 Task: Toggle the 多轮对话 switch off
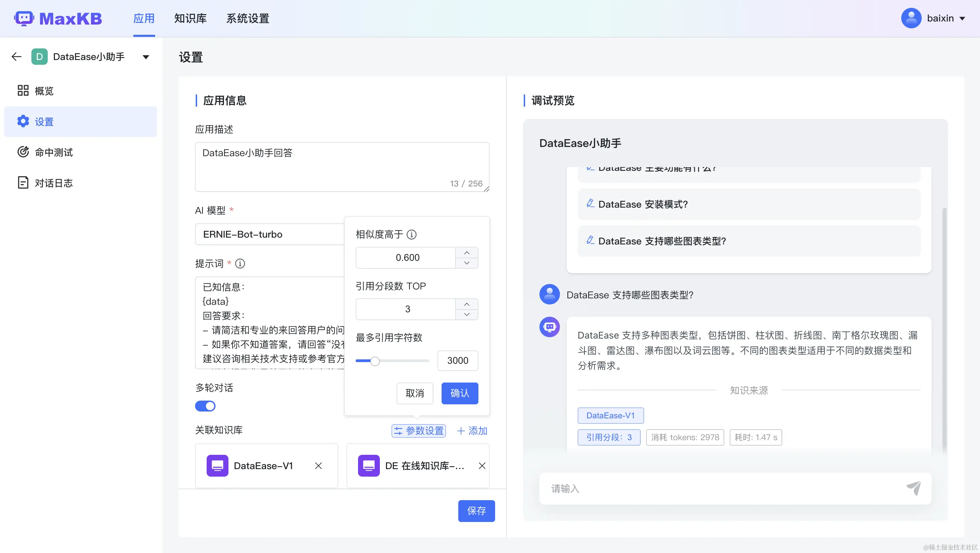point(205,406)
